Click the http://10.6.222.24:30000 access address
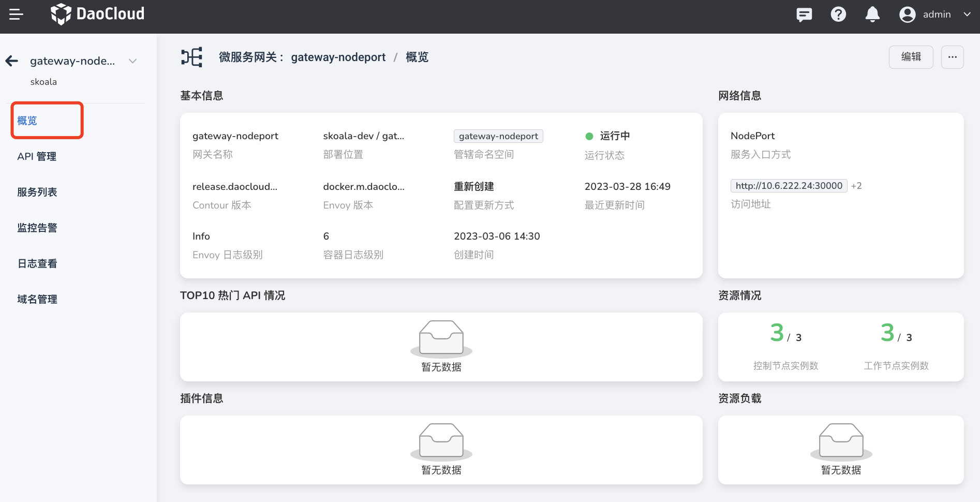980x502 pixels. coord(789,186)
